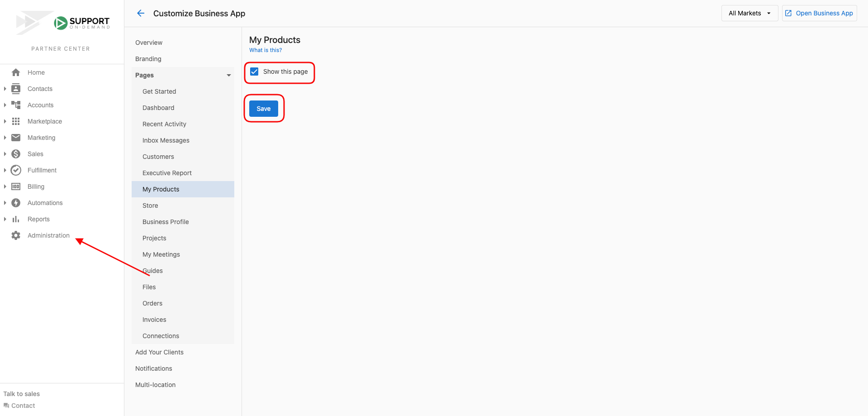Click the Home house icon

click(16, 72)
